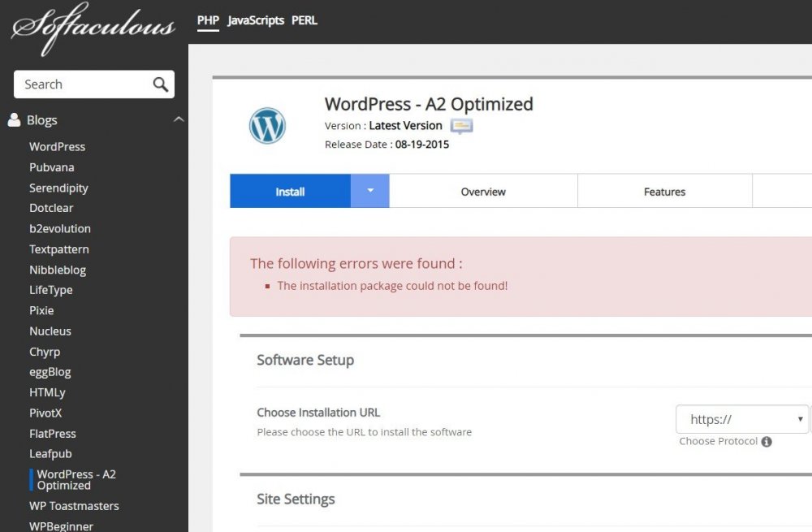
Task: Select the PERL menu item
Action: (x=304, y=20)
